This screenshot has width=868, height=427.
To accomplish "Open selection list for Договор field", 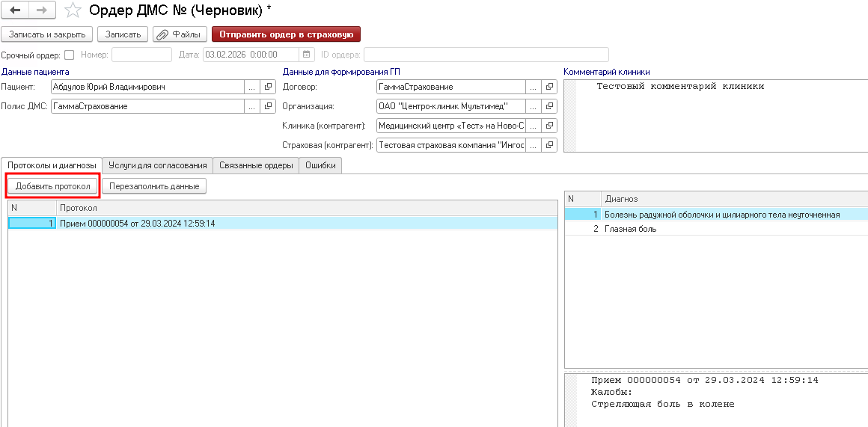I will pyautogui.click(x=534, y=87).
